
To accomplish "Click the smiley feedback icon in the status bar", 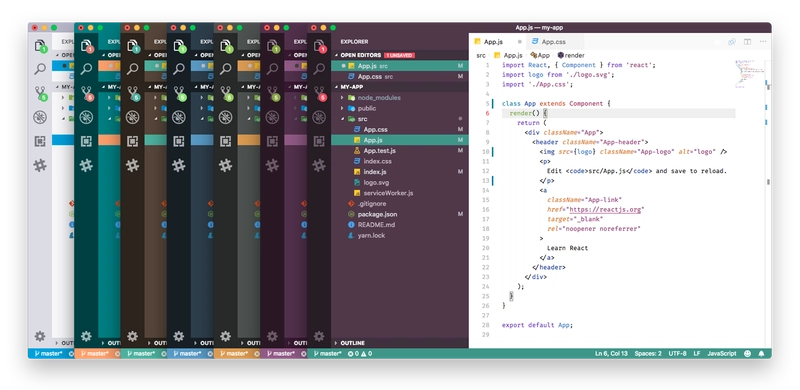I will (747, 353).
